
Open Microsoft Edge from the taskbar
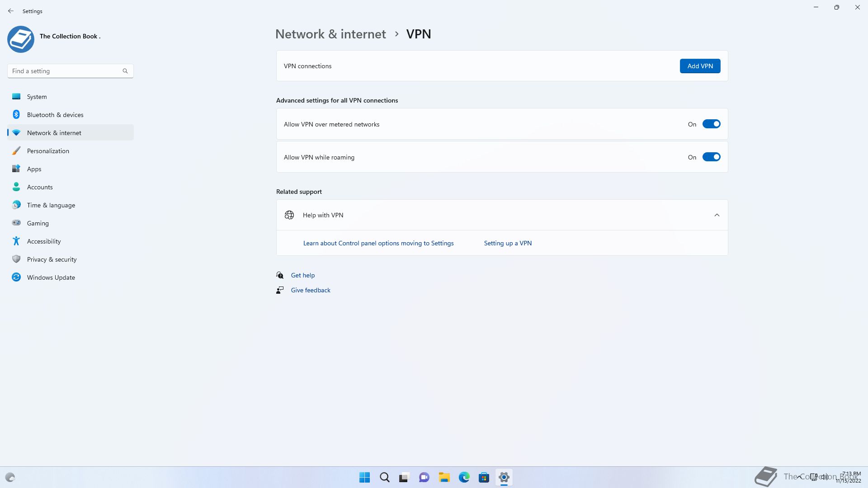(464, 478)
